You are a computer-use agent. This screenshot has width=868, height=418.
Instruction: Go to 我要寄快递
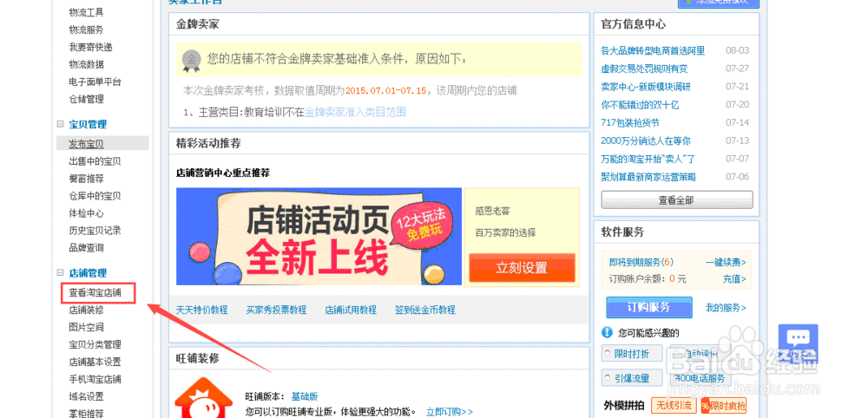[x=90, y=47]
